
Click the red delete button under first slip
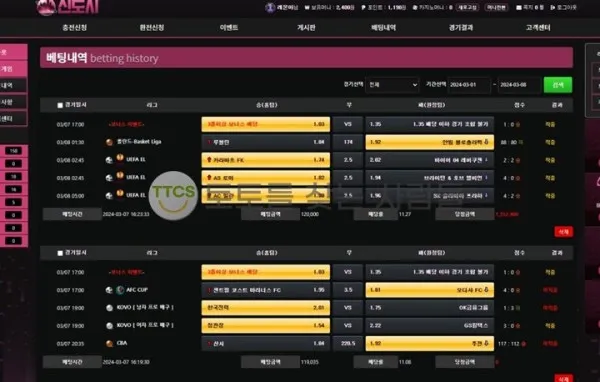563,232
